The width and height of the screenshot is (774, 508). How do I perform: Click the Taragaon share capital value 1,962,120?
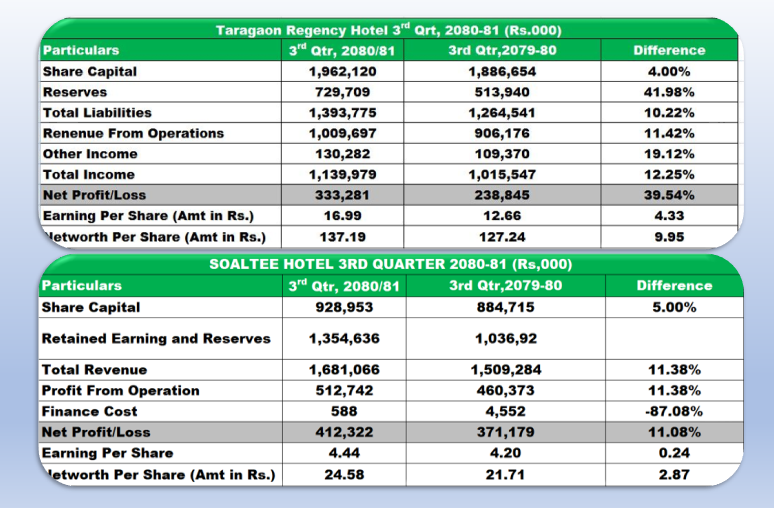343,72
